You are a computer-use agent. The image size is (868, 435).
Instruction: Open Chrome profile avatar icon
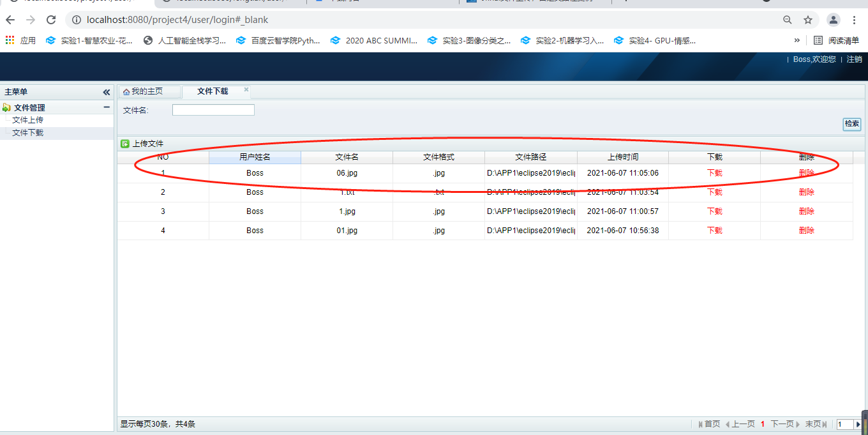tap(834, 20)
